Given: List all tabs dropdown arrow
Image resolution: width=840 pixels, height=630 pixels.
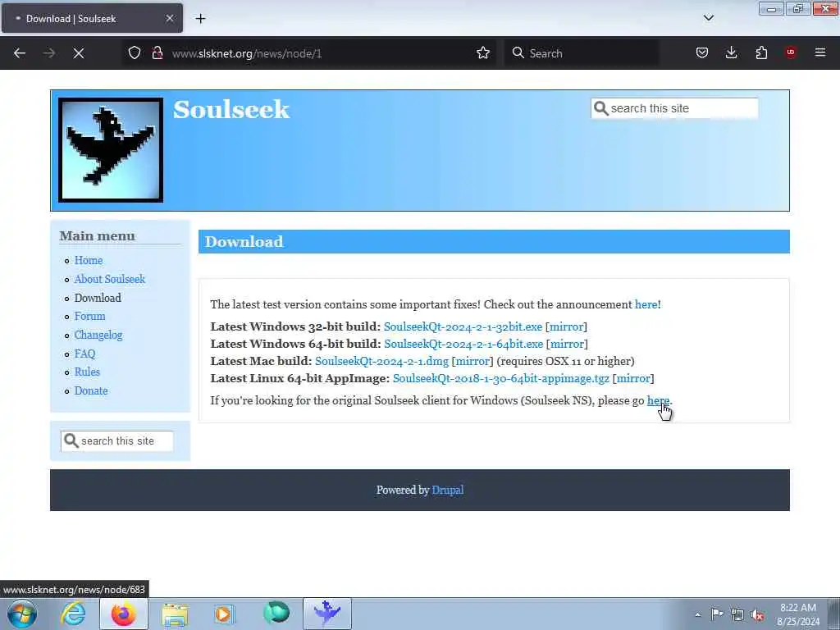Looking at the screenshot, I should (x=708, y=18).
